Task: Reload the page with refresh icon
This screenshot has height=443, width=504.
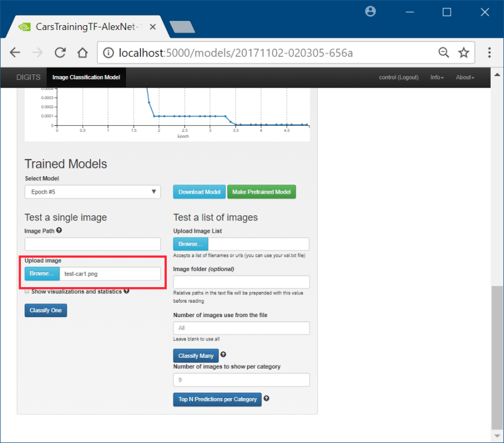Action: point(60,53)
